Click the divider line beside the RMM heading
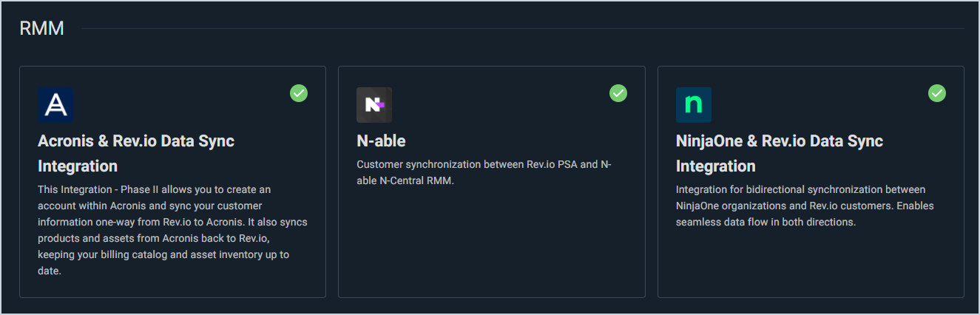Screen dimensions: 980x315 (518, 29)
